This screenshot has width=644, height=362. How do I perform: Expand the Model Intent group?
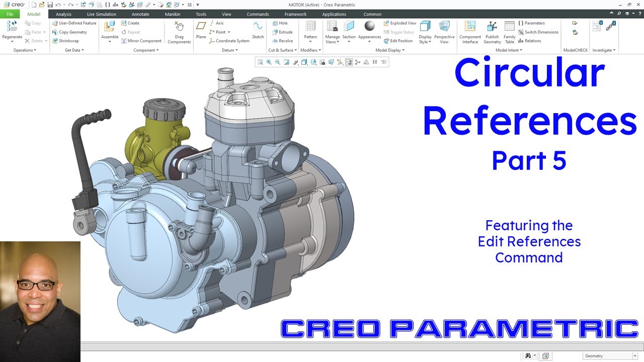point(509,50)
